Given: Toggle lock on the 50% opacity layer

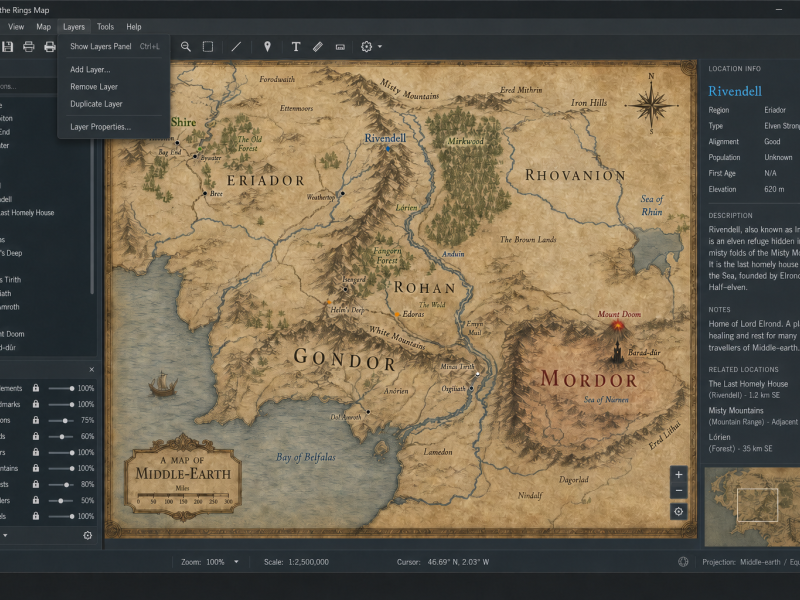Looking at the screenshot, I should coord(36,500).
